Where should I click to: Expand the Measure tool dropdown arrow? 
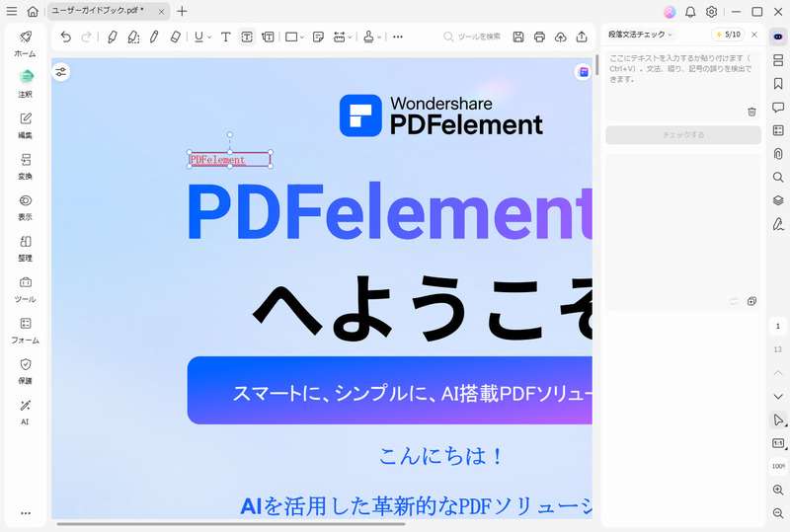click(x=350, y=37)
